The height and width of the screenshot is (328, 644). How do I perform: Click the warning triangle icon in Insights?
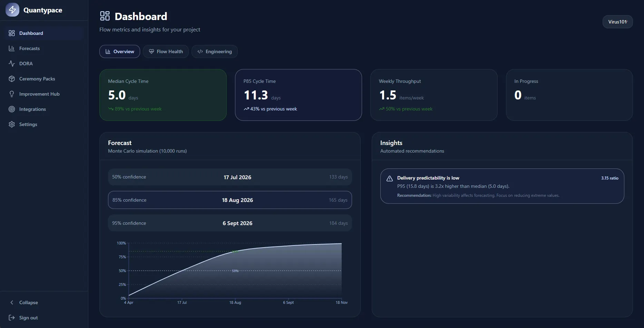coord(390,179)
